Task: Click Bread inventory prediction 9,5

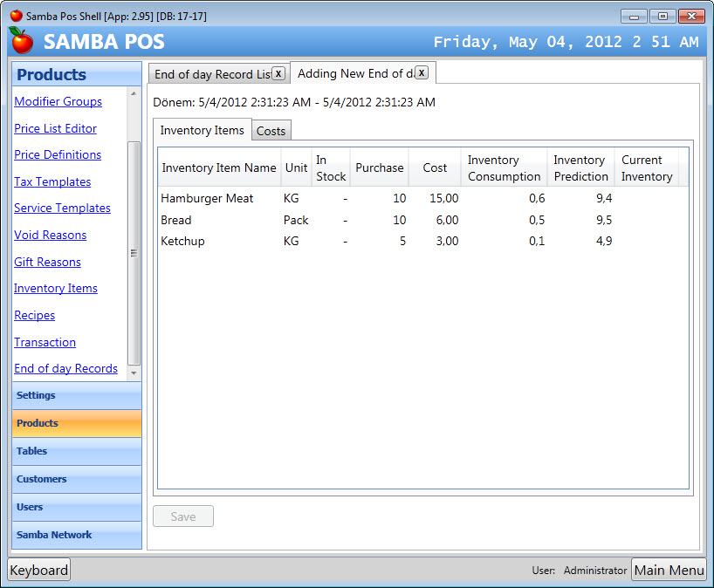Action: pyautogui.click(x=604, y=220)
